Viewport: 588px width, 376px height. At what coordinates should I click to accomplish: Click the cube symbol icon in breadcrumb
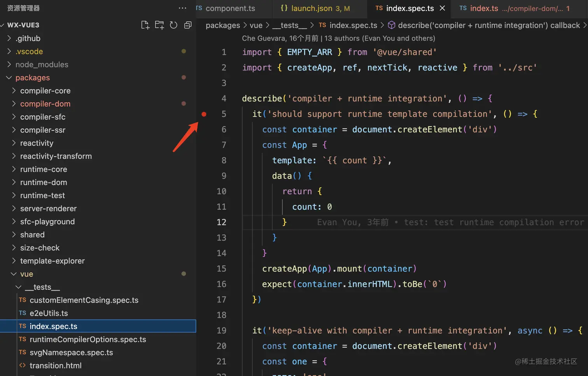click(x=392, y=25)
